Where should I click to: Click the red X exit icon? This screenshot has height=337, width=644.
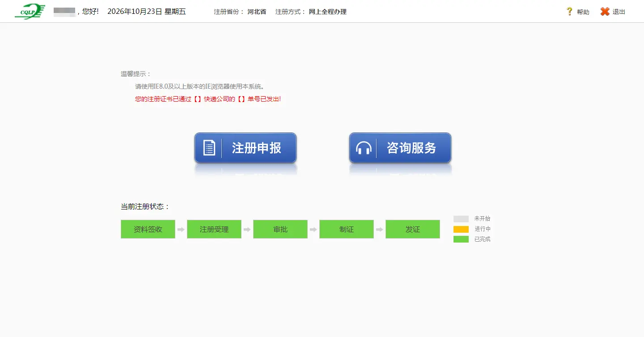[x=605, y=12]
